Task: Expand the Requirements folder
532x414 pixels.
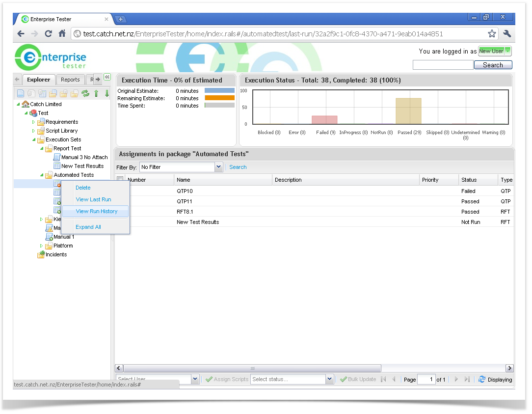Action: click(34, 122)
